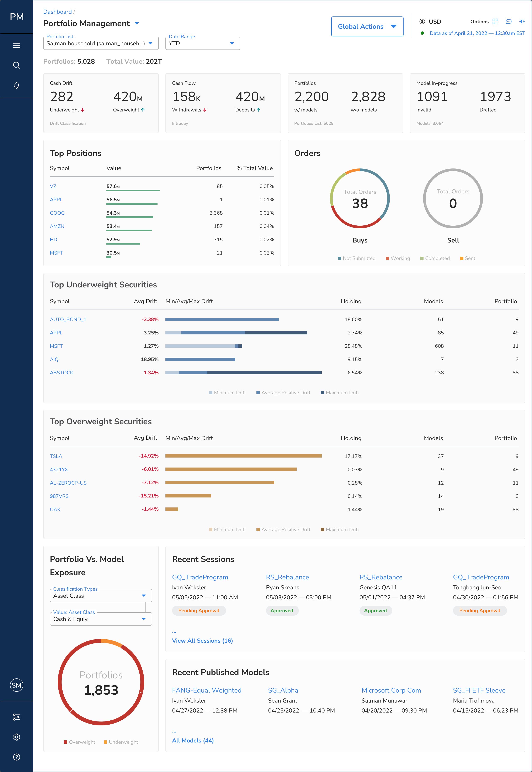Click the Overweight up arrow in Cash Drift
The width and height of the screenshot is (532, 772).
(143, 110)
